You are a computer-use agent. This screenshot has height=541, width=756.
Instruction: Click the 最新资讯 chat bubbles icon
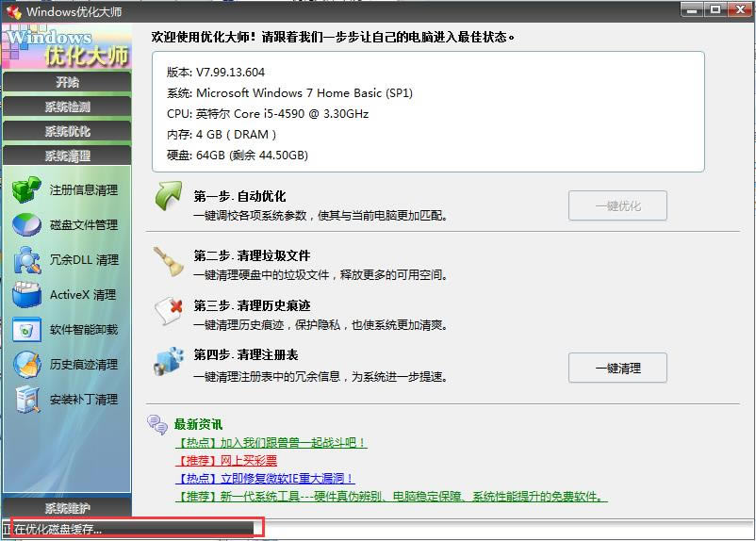(157, 425)
